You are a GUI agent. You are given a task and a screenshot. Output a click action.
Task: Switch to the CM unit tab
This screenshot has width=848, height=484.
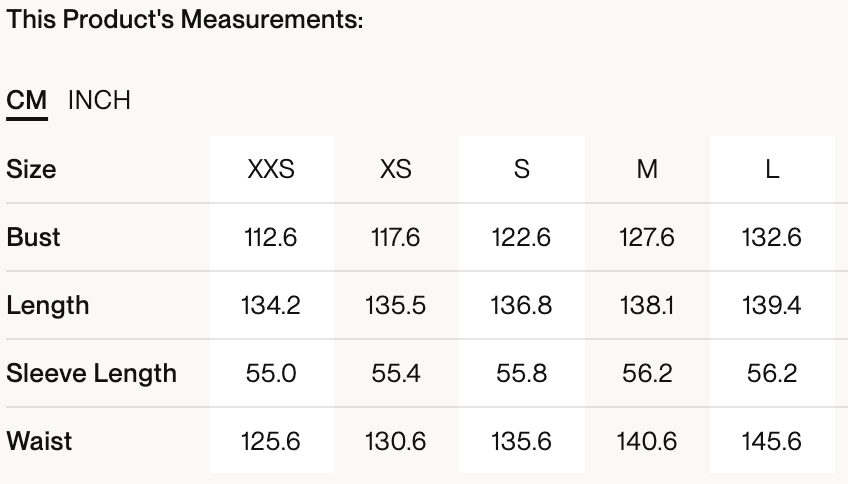(x=27, y=101)
